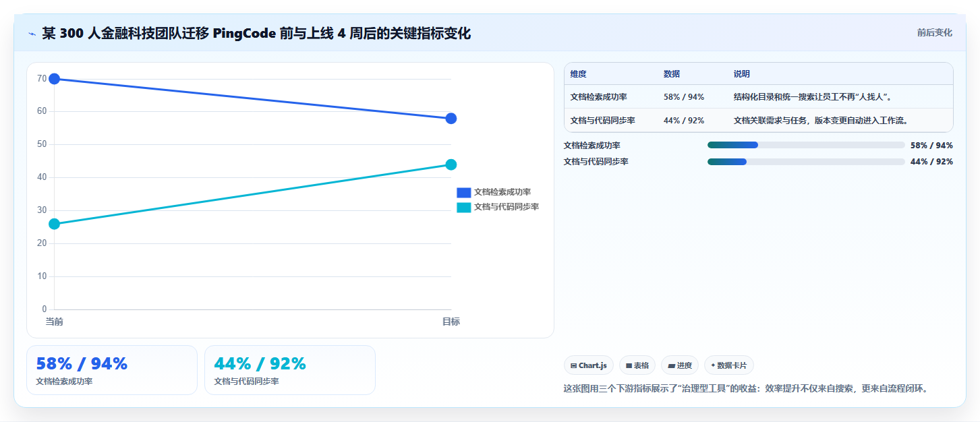Image resolution: width=980 pixels, height=422 pixels.
Task: Click the 文档与代码同步率 progress bar
Action: coord(806,162)
